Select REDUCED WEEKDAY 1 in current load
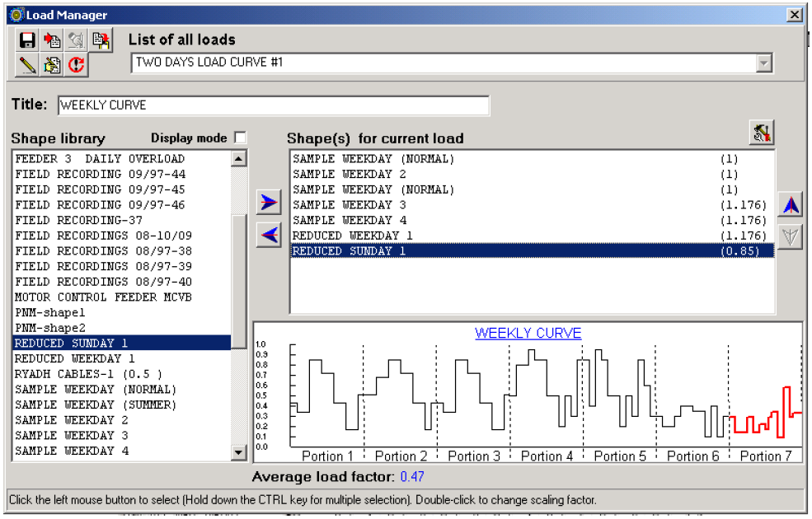Viewport: 812px width, 519px height. [x=533, y=236]
